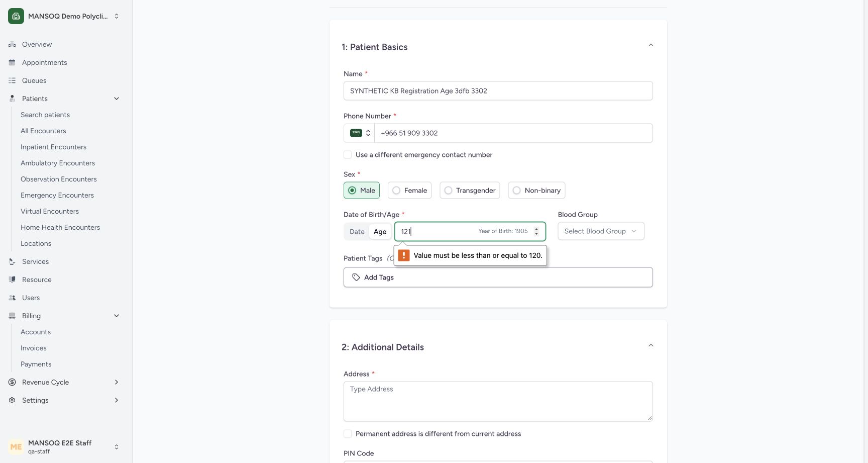The image size is (868, 463).
Task: Click the ME user avatar
Action: 16,446
